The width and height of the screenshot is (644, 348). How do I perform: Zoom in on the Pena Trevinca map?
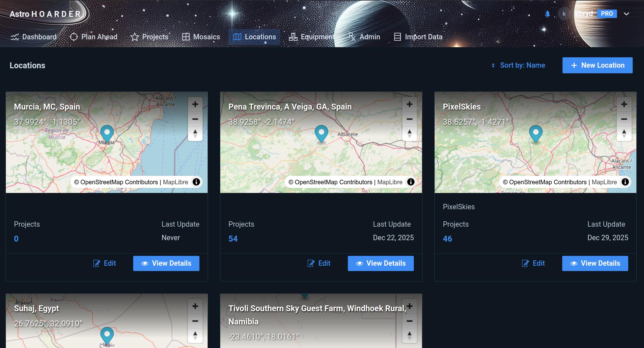coord(409,104)
